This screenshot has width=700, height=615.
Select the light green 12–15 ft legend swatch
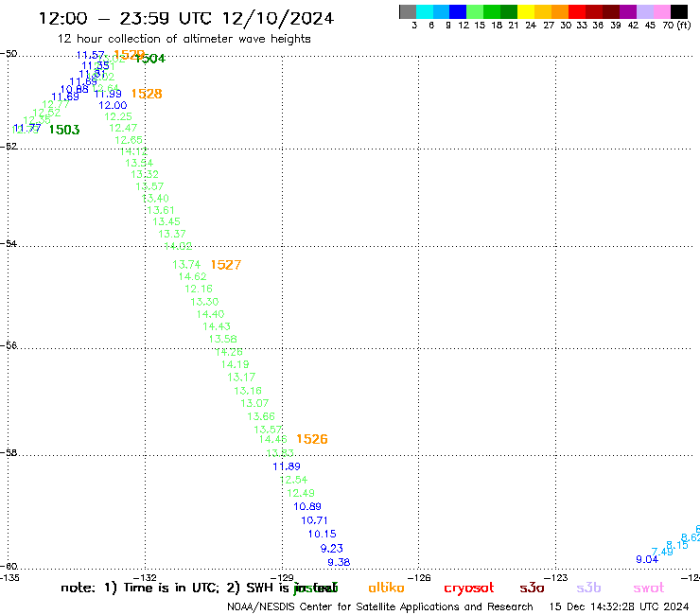coord(475,11)
